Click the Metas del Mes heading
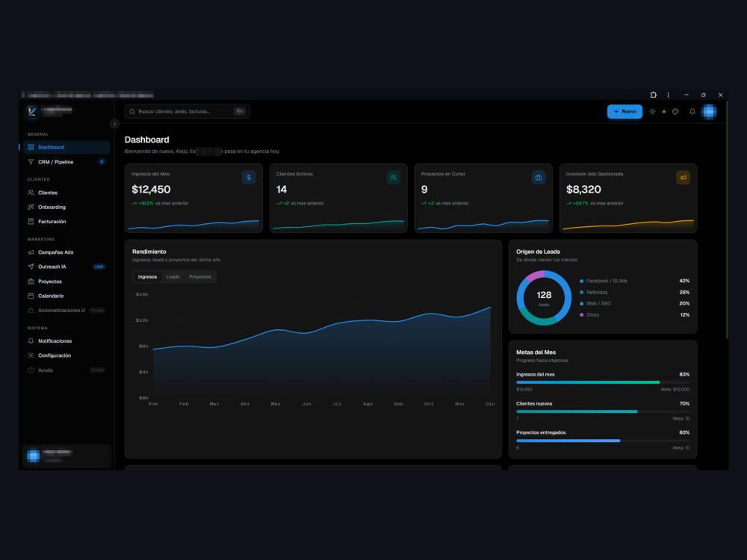 536,352
